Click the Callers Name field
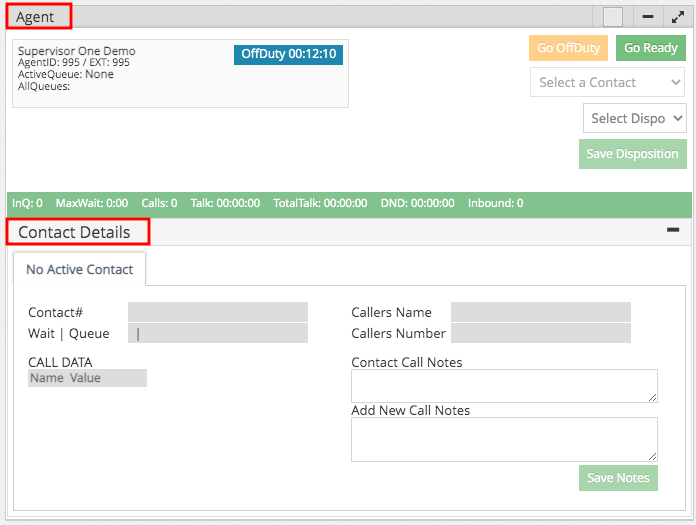The image size is (696, 525). click(x=541, y=312)
